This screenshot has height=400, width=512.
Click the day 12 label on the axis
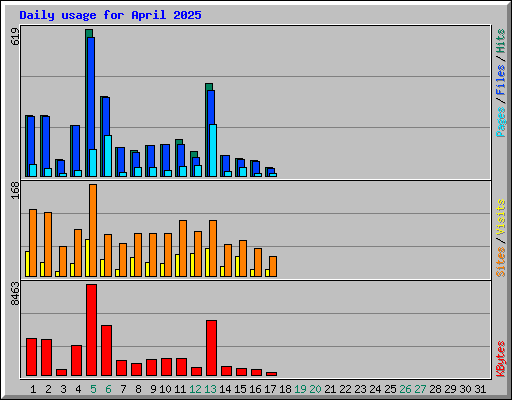click(x=195, y=389)
